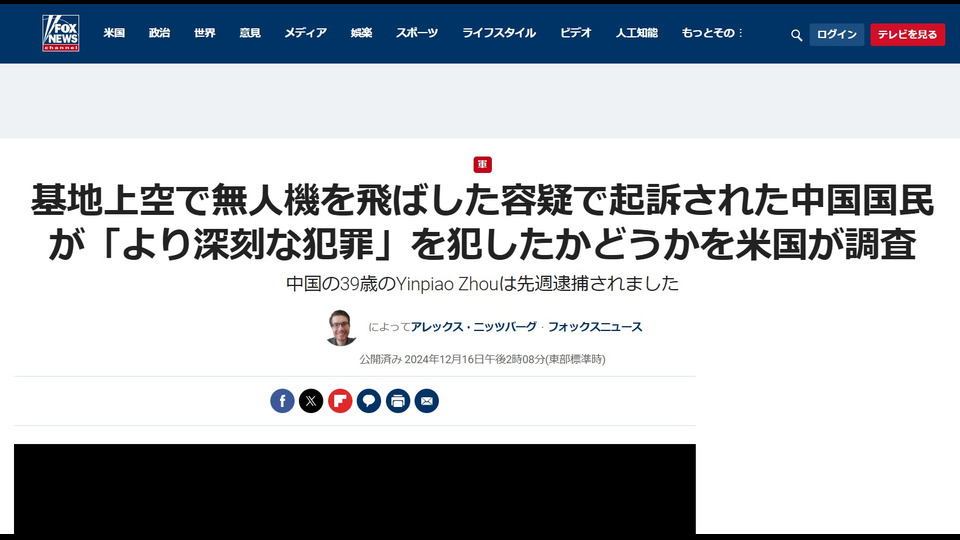Go to the 政治 section

[159, 33]
